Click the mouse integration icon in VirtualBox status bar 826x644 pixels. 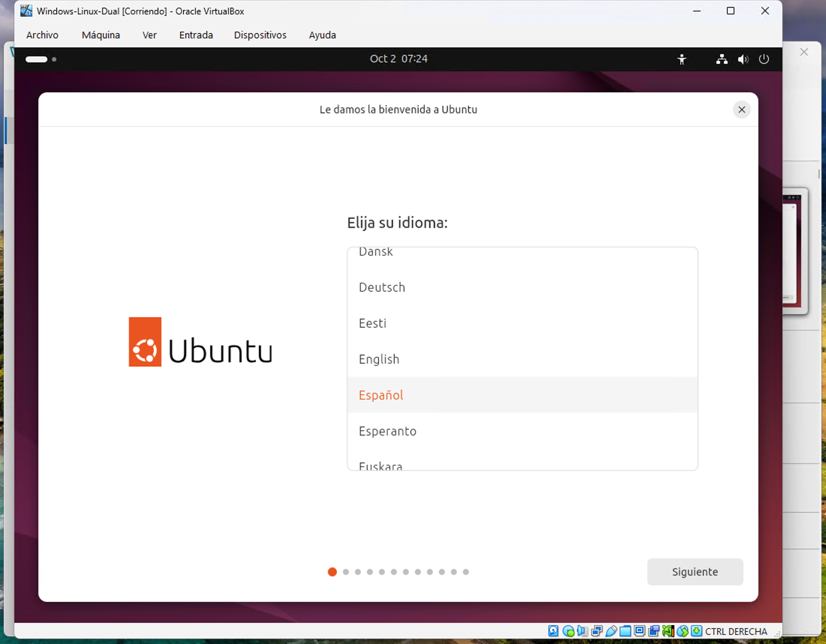[683, 631]
